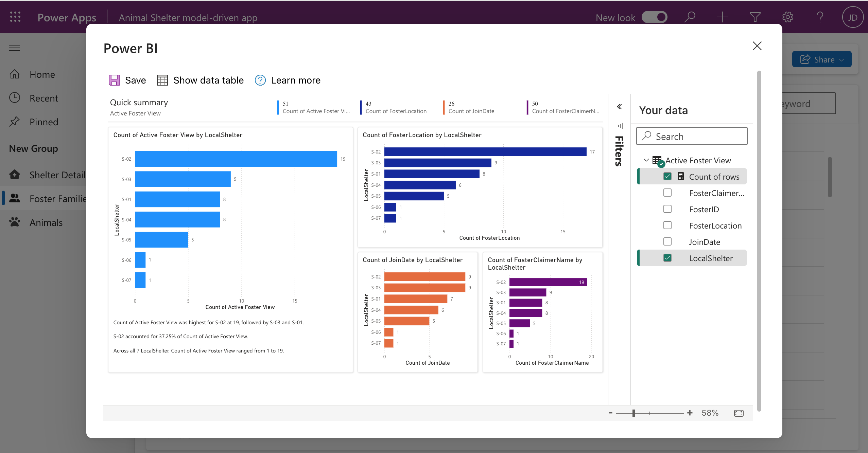Click the Animals paw icon
This screenshot has height=453, width=868.
tap(14, 222)
